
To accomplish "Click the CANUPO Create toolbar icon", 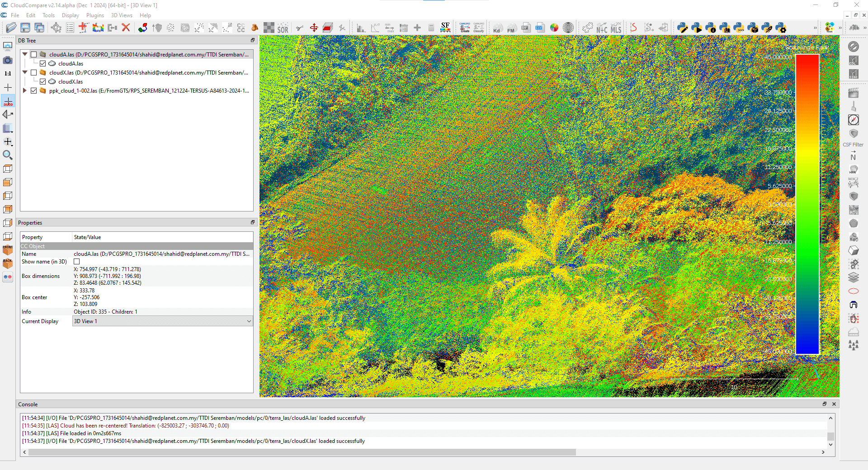I will pyautogui.click(x=465, y=28).
